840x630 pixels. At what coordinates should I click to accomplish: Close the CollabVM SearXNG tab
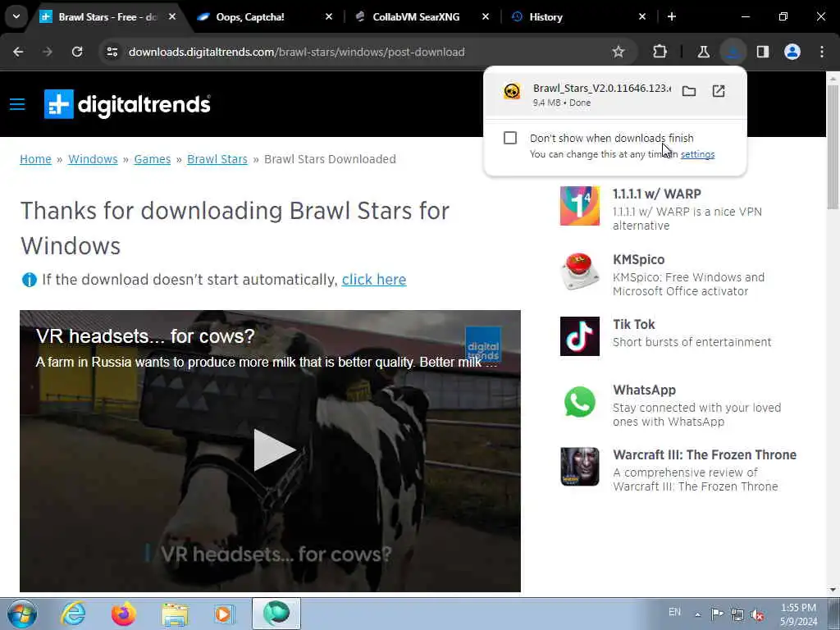coord(486,17)
